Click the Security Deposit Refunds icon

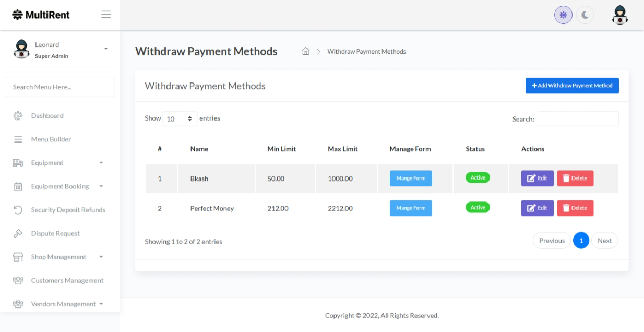(18, 210)
